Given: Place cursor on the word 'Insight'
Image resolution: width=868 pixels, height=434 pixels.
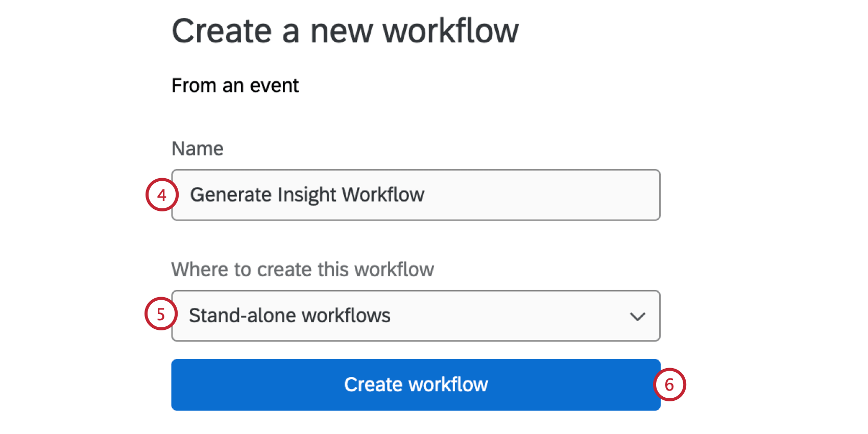Looking at the screenshot, I should (307, 195).
